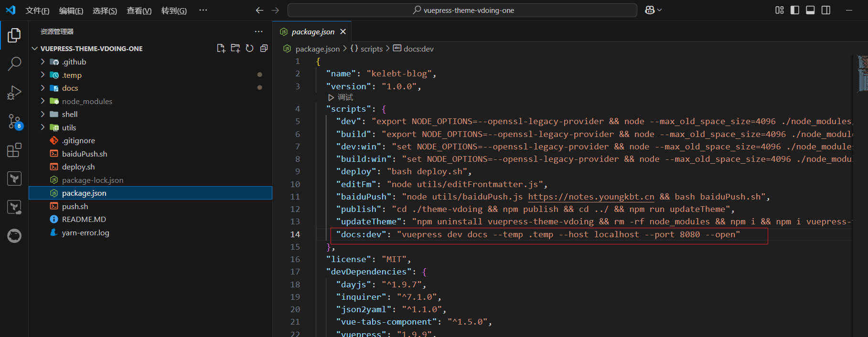Open Run and Debug view
868x337 pixels.
pyautogui.click(x=14, y=92)
